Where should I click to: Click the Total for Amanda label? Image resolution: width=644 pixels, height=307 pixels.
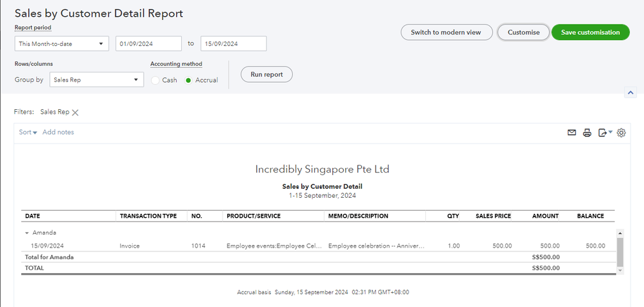pyautogui.click(x=49, y=257)
